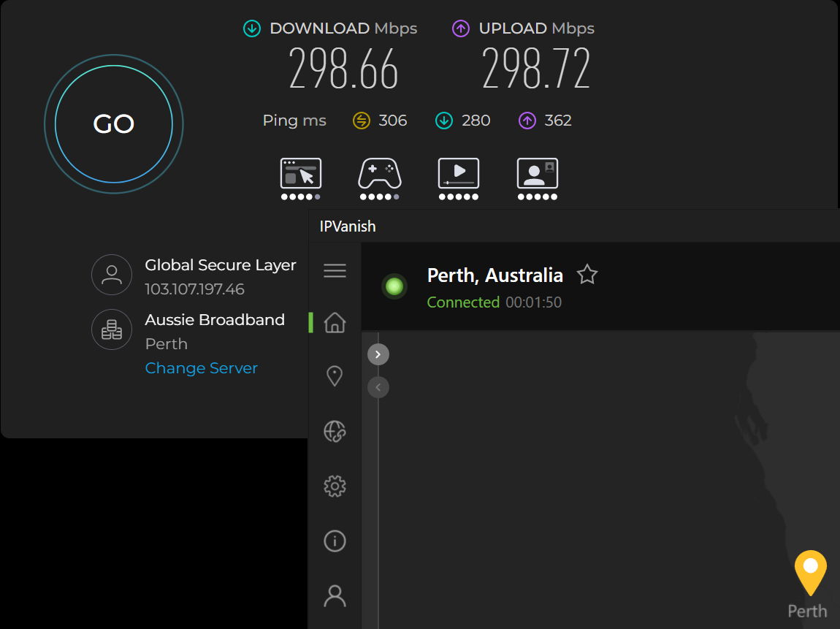Open the IPVanish hamburger menu
Screen dimensions: 840x629
(335, 270)
